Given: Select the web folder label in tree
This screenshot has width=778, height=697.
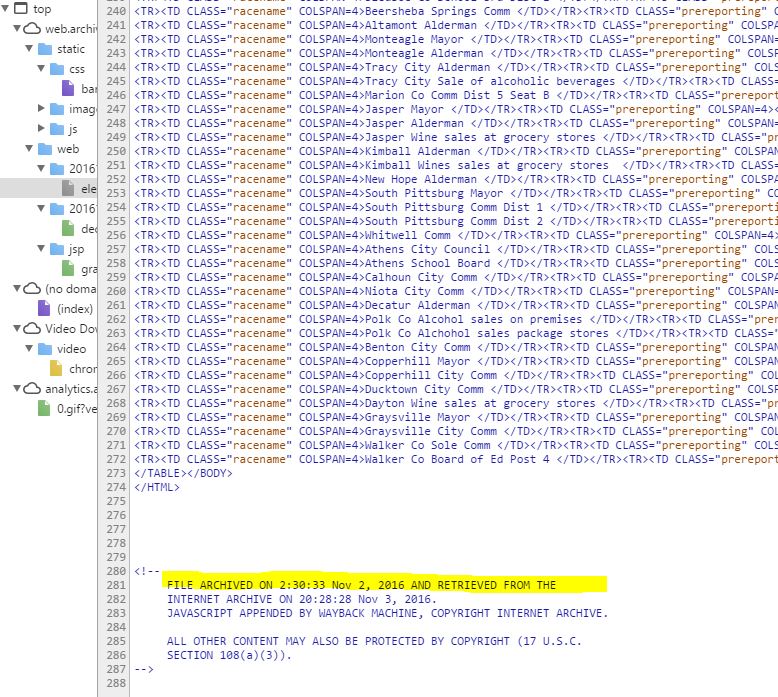Looking at the screenshot, I should pos(67,148).
